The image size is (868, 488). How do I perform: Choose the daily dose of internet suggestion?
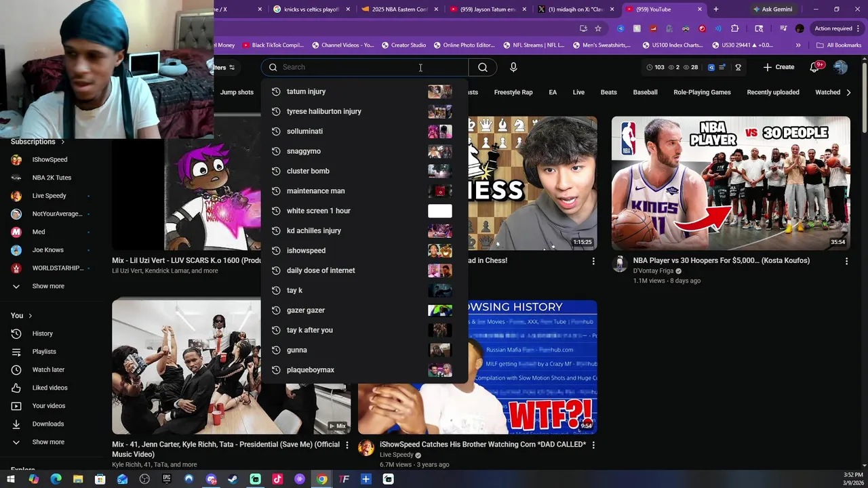[365, 270]
